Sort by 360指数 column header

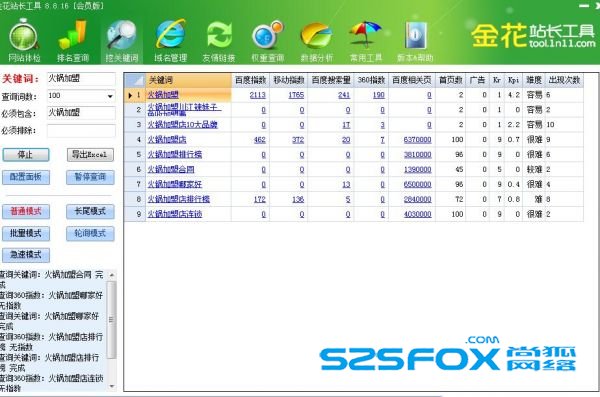point(371,80)
